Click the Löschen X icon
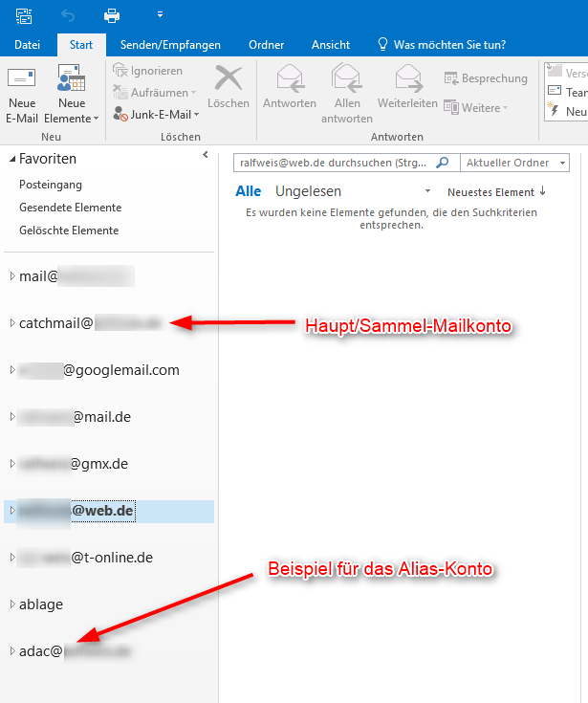This screenshot has width=588, height=703. click(229, 78)
